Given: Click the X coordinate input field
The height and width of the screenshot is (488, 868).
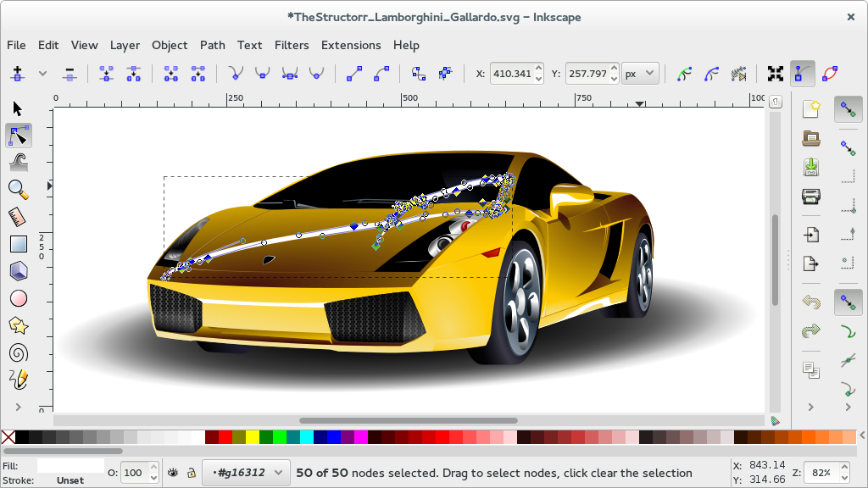Looking at the screenshot, I should click(x=512, y=73).
